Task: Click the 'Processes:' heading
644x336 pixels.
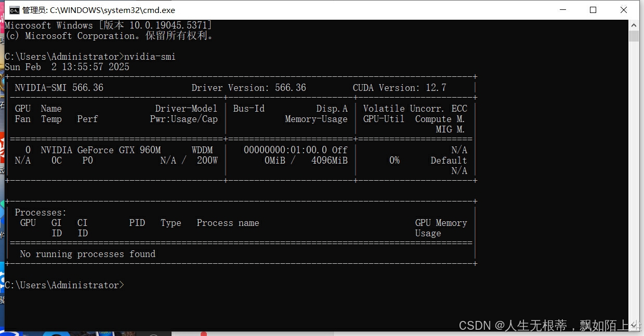Action: pos(41,212)
